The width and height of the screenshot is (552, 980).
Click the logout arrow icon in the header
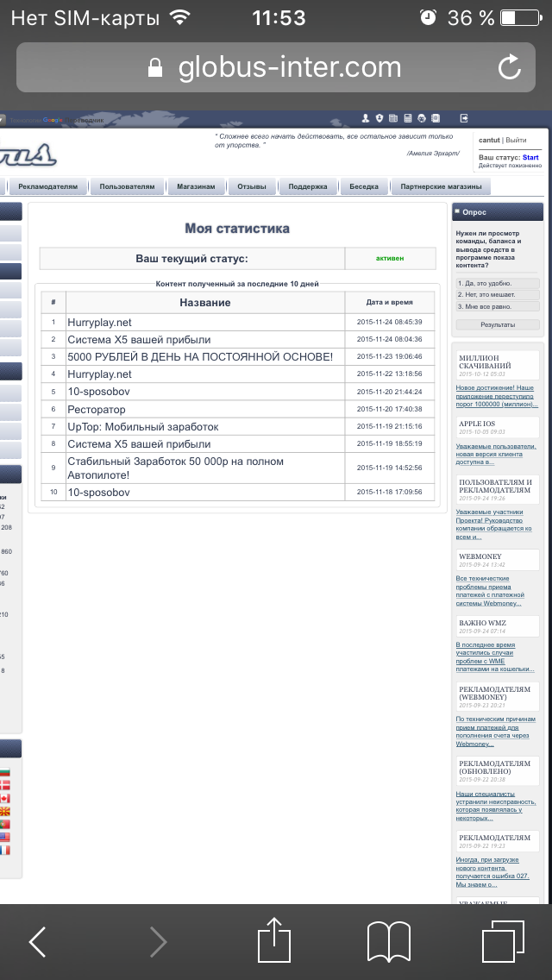pyautogui.click(x=465, y=118)
